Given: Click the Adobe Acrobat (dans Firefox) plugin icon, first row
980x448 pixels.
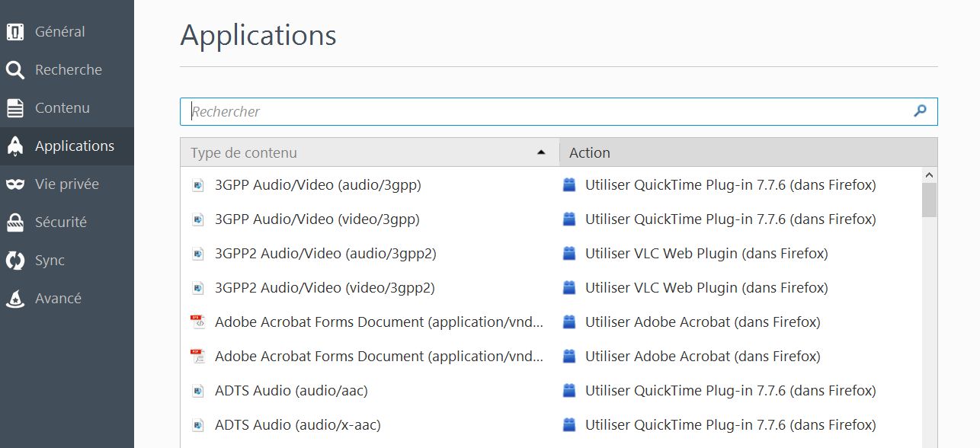Looking at the screenshot, I should point(568,322).
